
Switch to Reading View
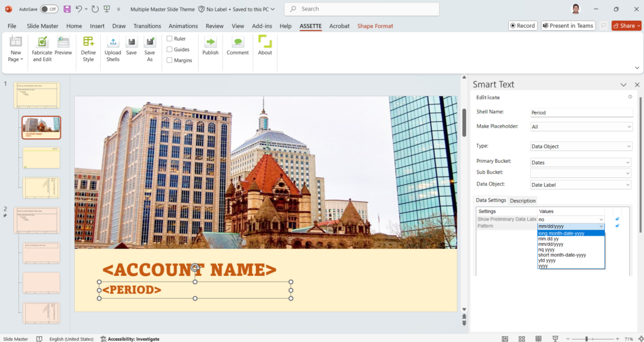click(x=539, y=339)
